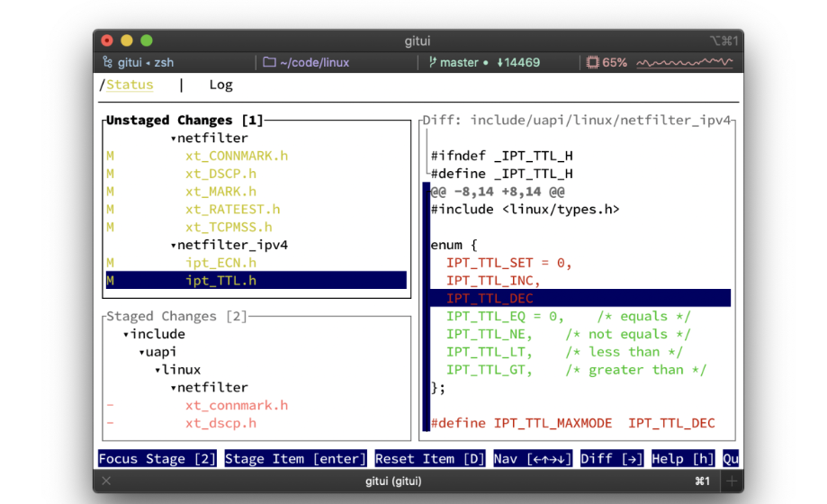Click the ↓14469 commits-behind indicator

(x=518, y=62)
